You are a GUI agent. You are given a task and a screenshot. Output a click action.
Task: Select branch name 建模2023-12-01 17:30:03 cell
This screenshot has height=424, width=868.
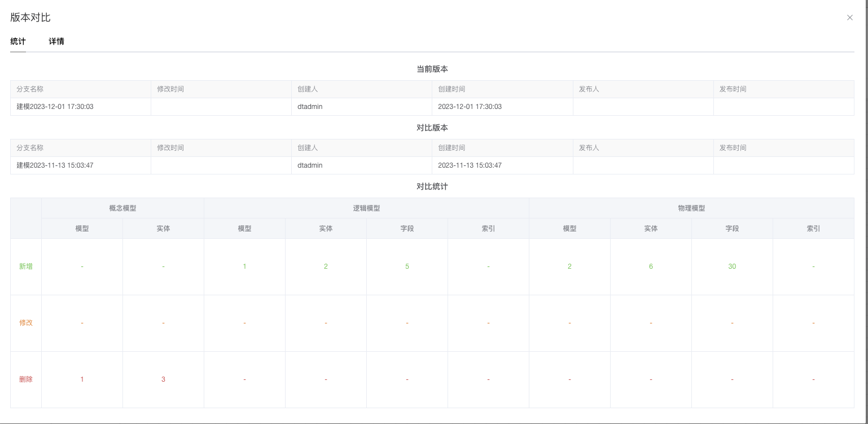click(55, 107)
